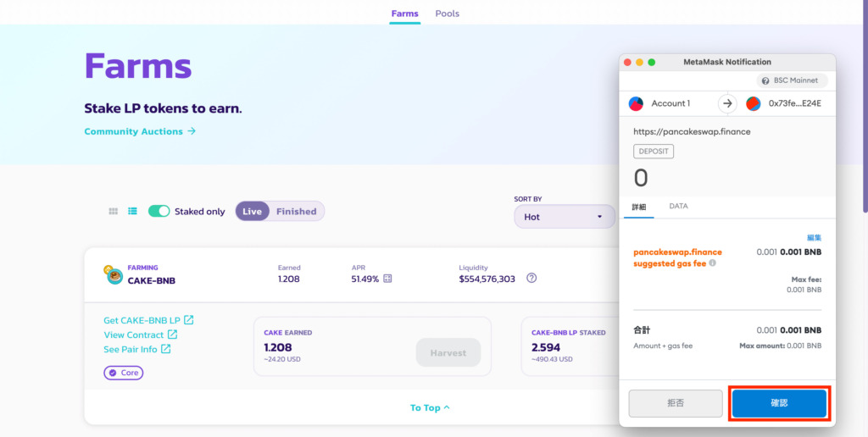Click red close button of MetaMask window

point(627,63)
